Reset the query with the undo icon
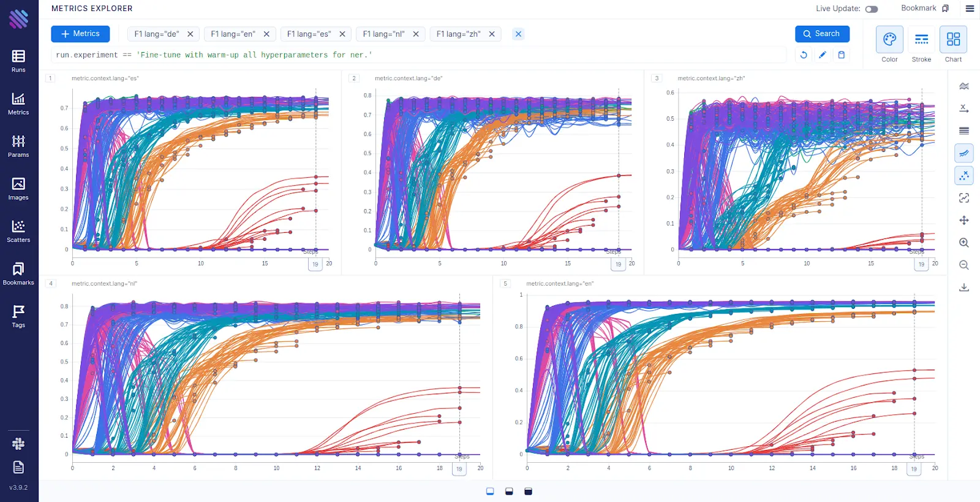Viewport: 980px width, 502px height. point(804,55)
